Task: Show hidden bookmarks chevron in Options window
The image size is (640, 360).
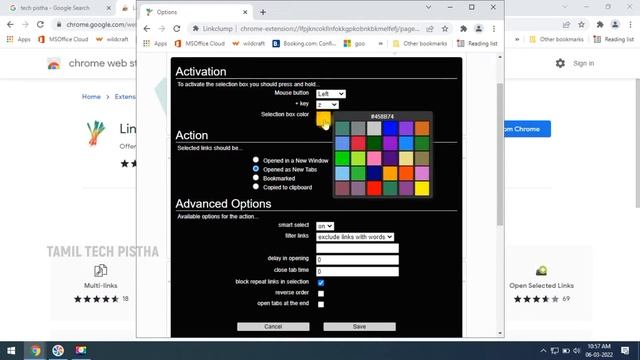Action: (x=380, y=43)
